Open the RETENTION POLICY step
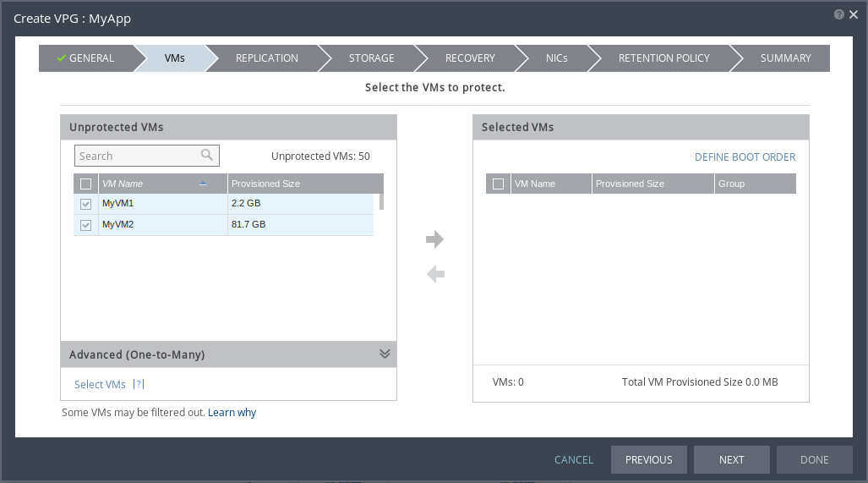The image size is (868, 483). (x=663, y=58)
